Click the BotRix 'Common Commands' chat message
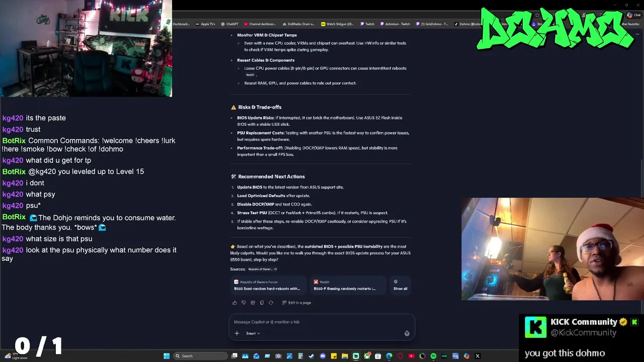 tap(89, 145)
